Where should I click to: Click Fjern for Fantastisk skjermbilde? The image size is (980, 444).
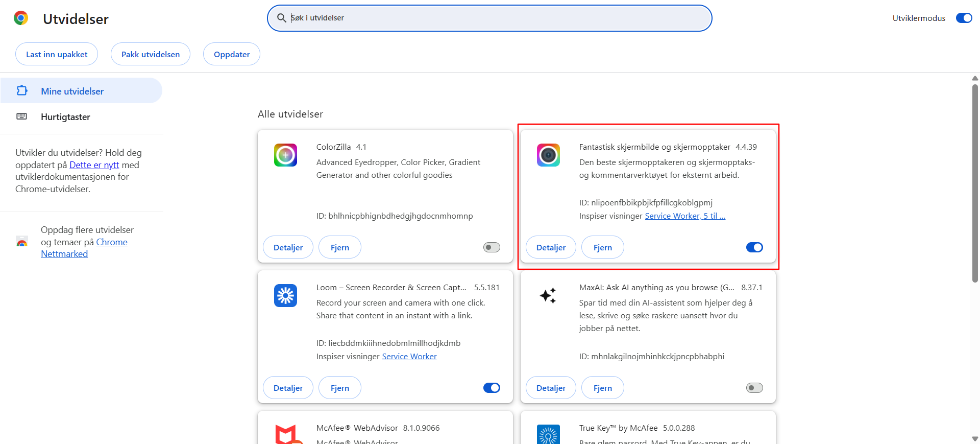pyautogui.click(x=603, y=247)
